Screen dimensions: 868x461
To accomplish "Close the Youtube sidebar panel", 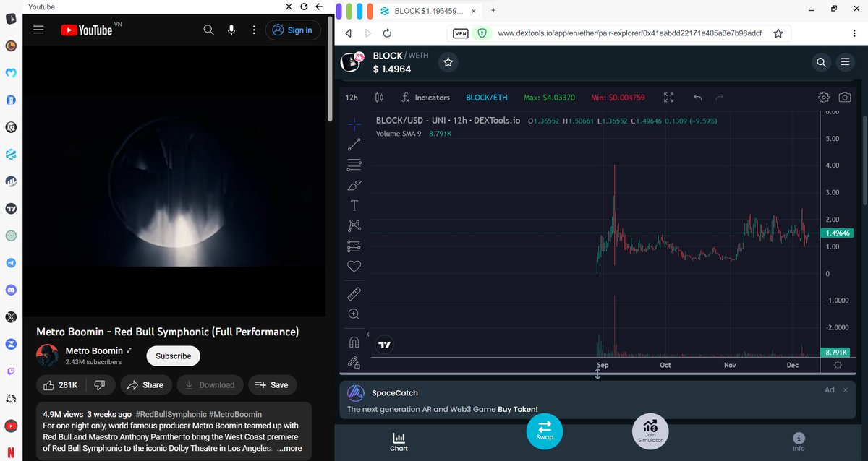I will point(289,7).
